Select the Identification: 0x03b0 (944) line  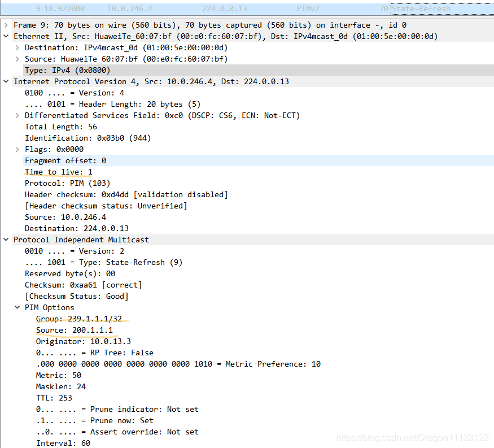(x=88, y=138)
